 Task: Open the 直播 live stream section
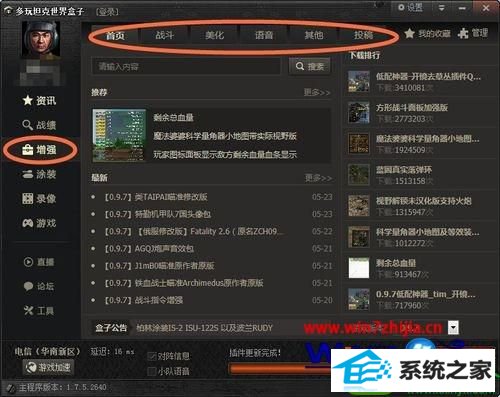click(x=39, y=262)
